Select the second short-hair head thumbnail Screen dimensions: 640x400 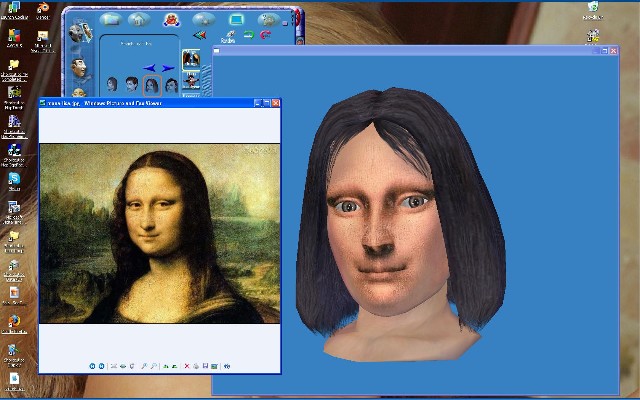pos(131,84)
